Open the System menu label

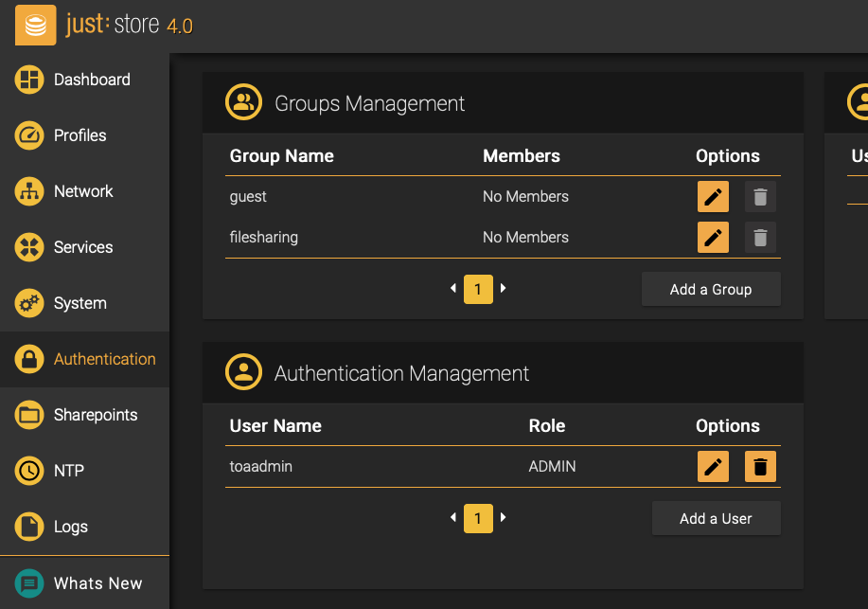(x=80, y=303)
